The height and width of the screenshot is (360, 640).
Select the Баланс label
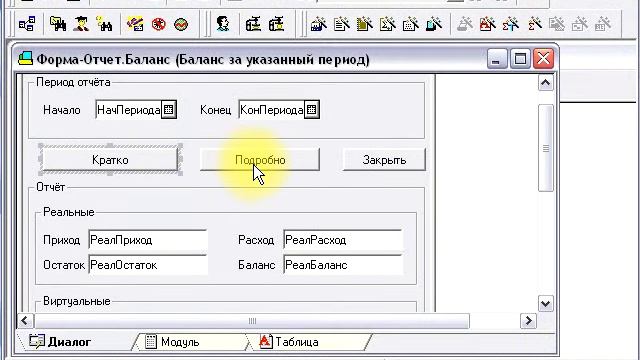pyautogui.click(x=257, y=265)
